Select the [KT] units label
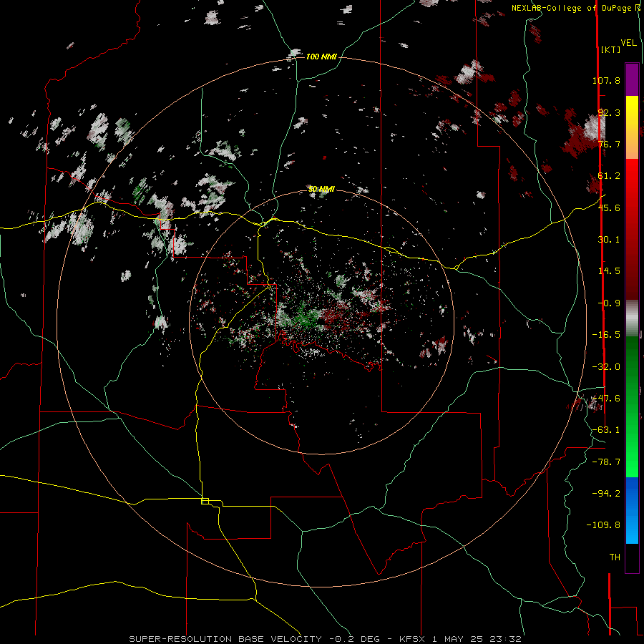This screenshot has width=644, height=644. coord(610,49)
